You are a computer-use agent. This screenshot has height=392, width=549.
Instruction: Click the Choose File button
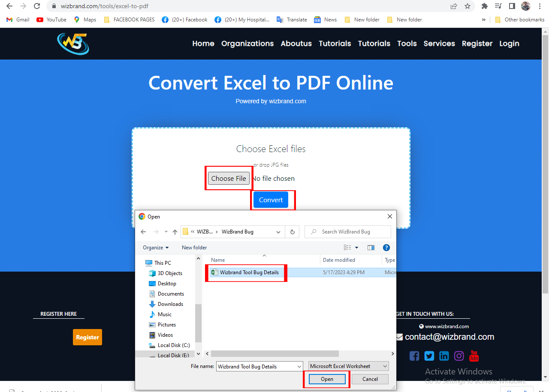point(229,178)
